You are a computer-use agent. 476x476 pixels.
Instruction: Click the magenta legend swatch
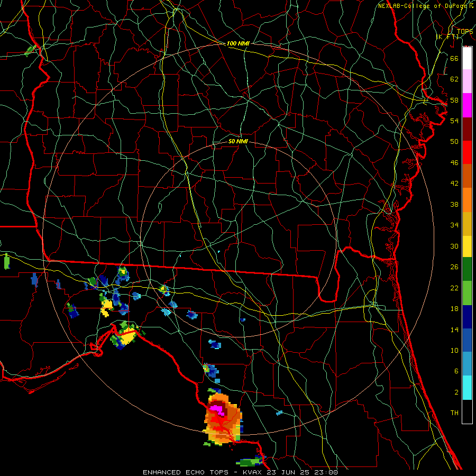(x=467, y=105)
